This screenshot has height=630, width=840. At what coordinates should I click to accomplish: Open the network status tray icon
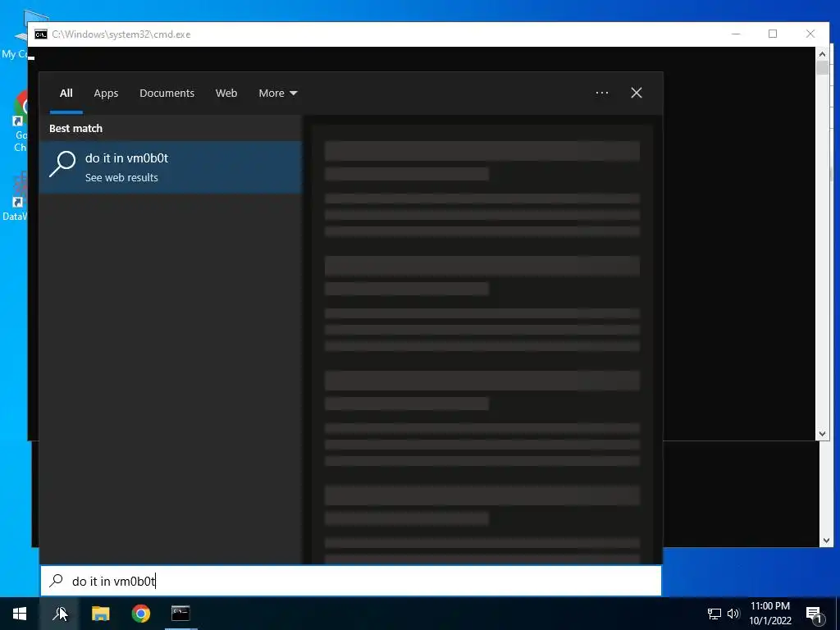tap(714, 614)
